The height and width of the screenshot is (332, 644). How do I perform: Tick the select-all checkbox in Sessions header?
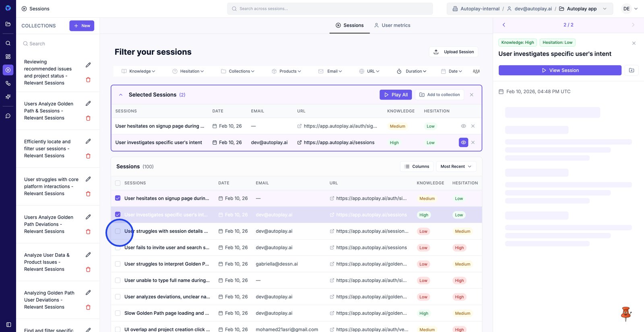click(118, 183)
